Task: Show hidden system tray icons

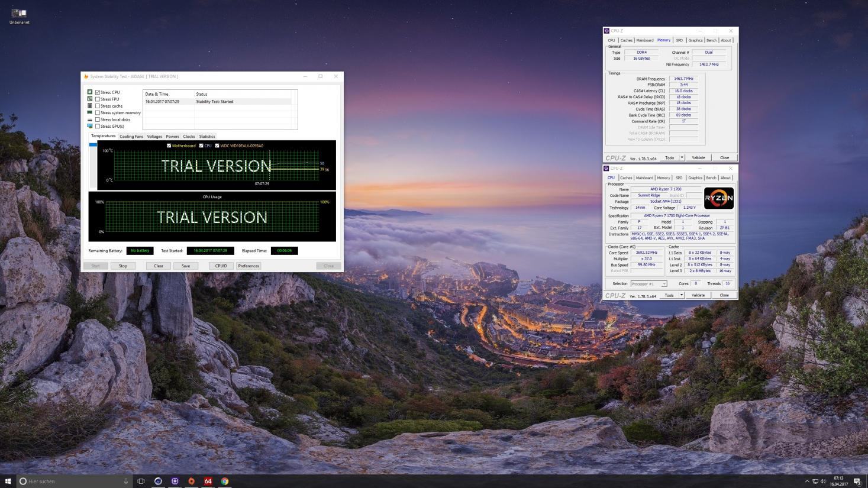Action: [x=807, y=481]
